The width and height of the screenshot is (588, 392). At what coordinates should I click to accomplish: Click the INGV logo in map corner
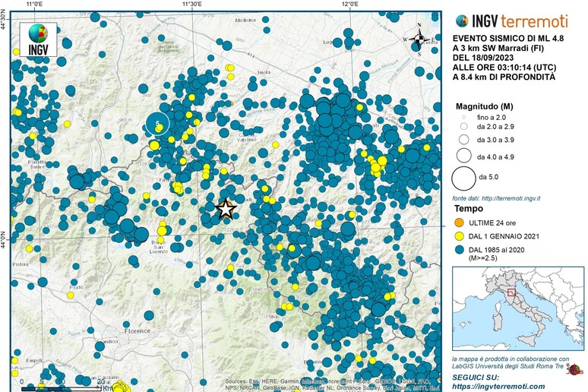[x=37, y=40]
